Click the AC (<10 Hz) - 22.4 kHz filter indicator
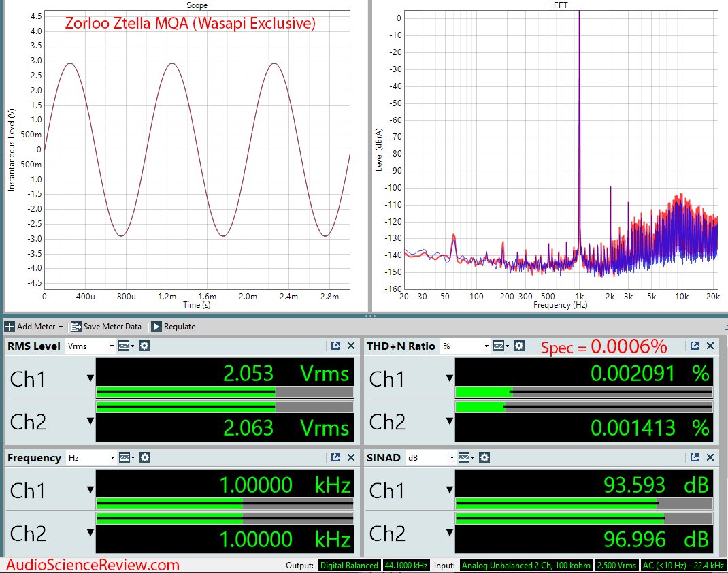728x573 pixels. click(683, 566)
